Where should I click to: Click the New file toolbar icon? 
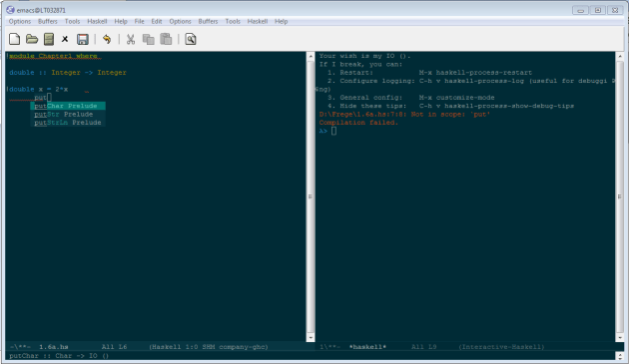[x=14, y=39]
